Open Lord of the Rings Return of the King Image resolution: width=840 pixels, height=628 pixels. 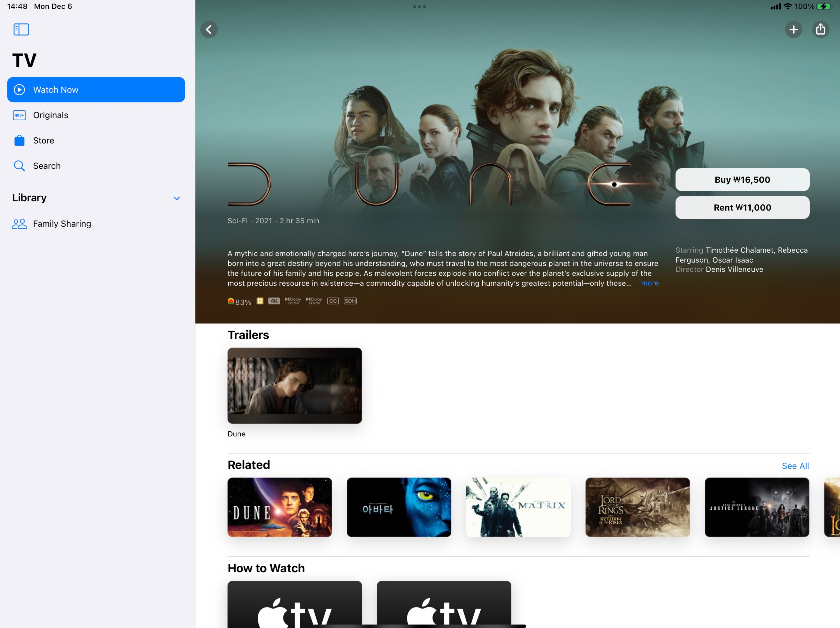pyautogui.click(x=637, y=507)
